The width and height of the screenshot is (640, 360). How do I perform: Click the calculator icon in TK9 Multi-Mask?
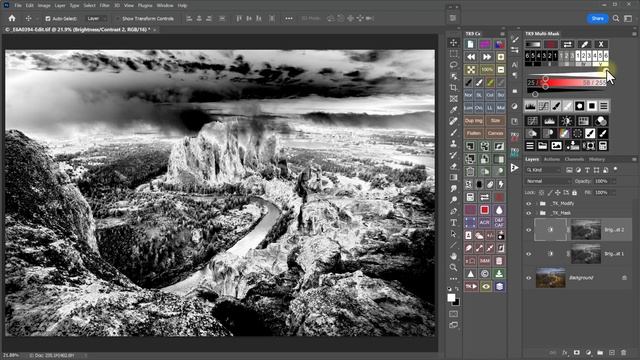602,145
